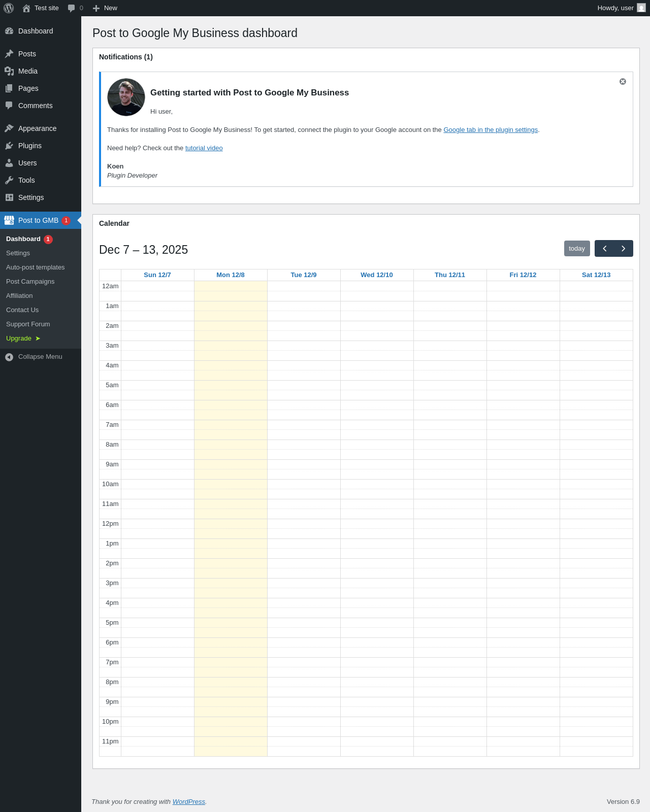
Task: Open Users menu in sidebar
Action: [x=41, y=163]
